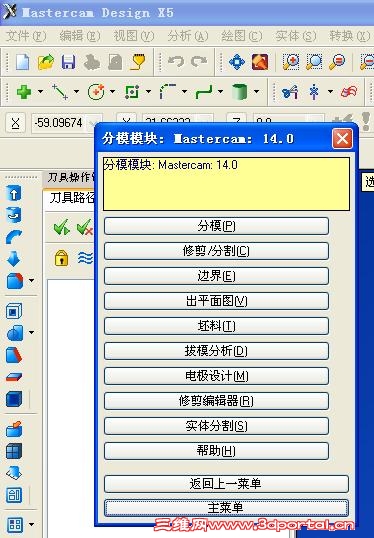The width and height of the screenshot is (374, 538).
Task: Select the fillet tool icon
Action: (x=168, y=92)
